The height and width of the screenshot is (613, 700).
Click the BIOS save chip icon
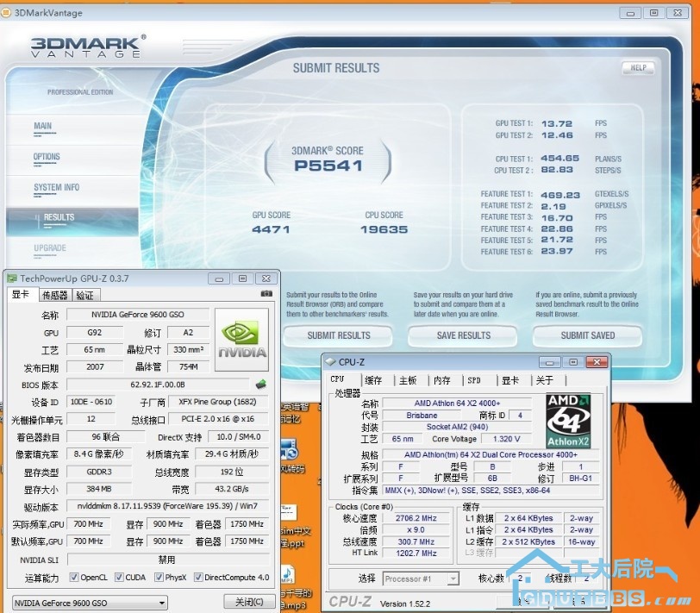click(x=260, y=385)
